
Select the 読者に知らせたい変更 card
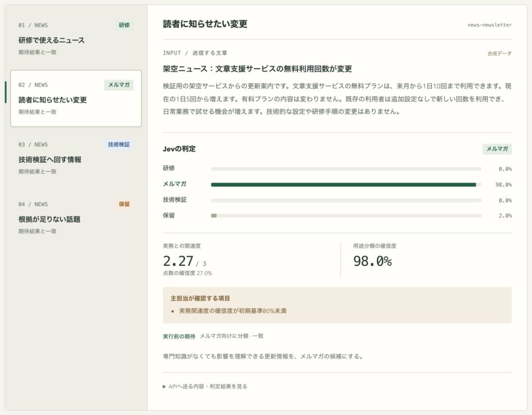click(x=76, y=98)
